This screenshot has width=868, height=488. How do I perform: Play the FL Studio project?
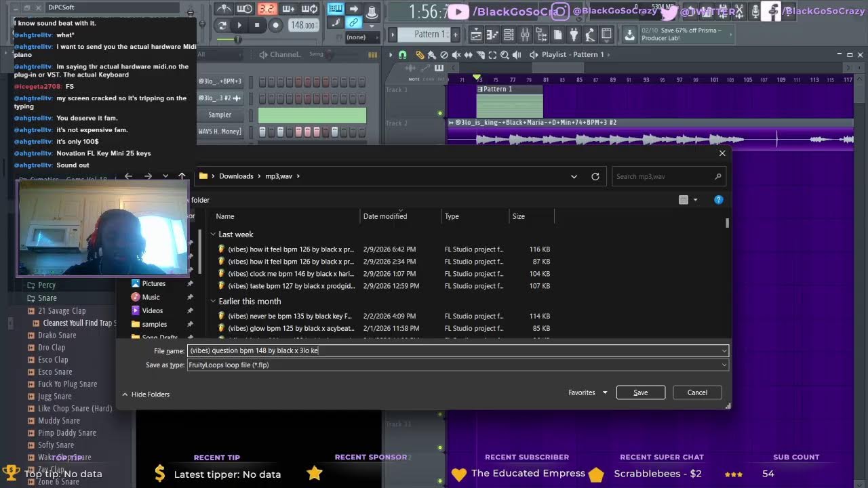pyautogui.click(x=239, y=25)
